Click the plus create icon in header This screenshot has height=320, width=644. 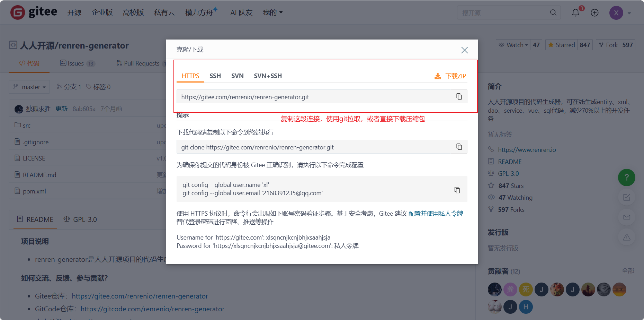[x=594, y=13]
